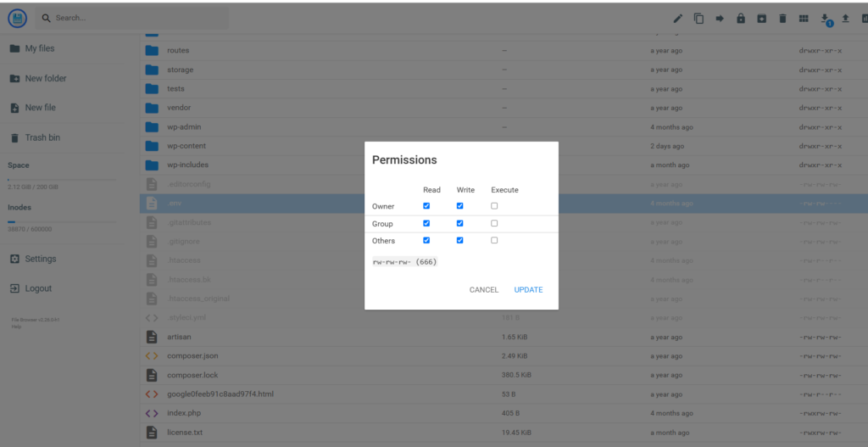
Task: Click the permissions lock toolbar icon
Action: [x=741, y=19]
